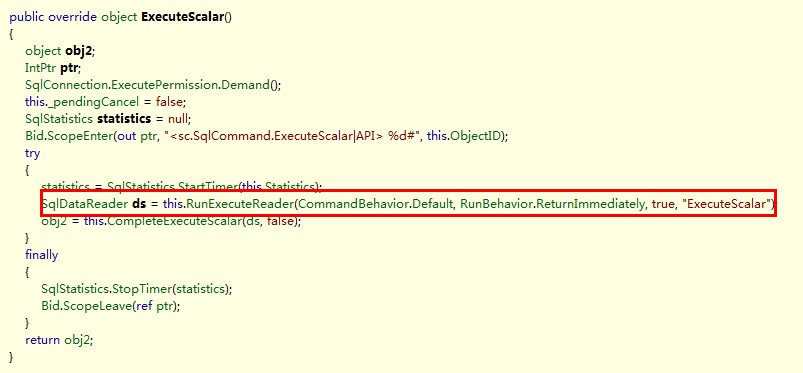Open the CommandBehavior enum link
The width and height of the screenshot is (803, 373).
353,204
